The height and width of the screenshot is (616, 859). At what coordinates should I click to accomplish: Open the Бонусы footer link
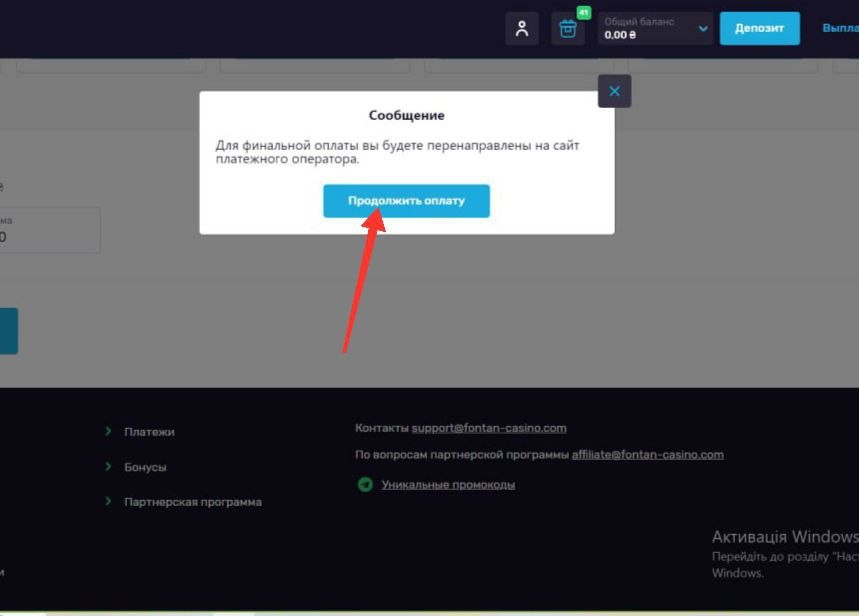pos(145,467)
